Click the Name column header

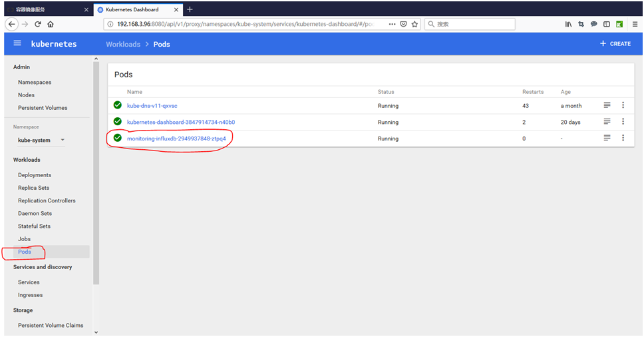[x=134, y=92]
